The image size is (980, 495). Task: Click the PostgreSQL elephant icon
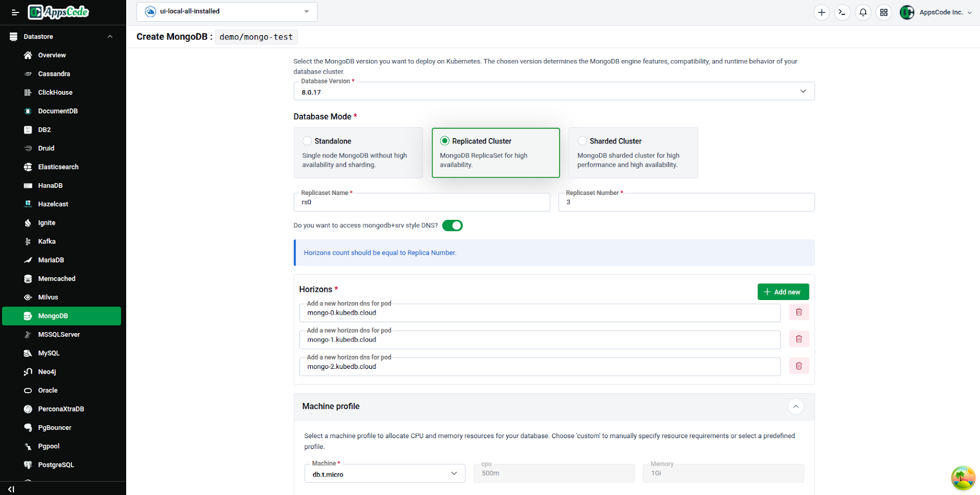28,465
